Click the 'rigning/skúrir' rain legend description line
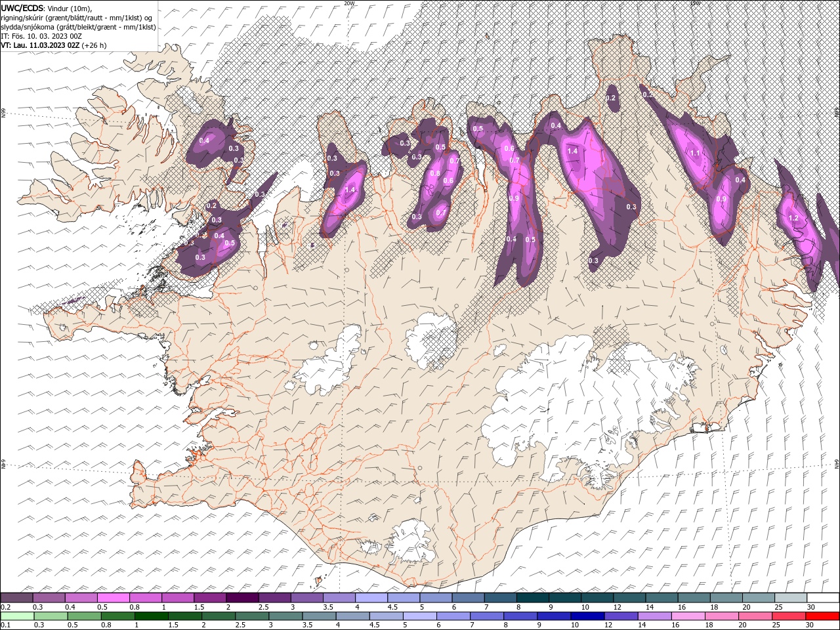840x630 pixels. pos(76,18)
